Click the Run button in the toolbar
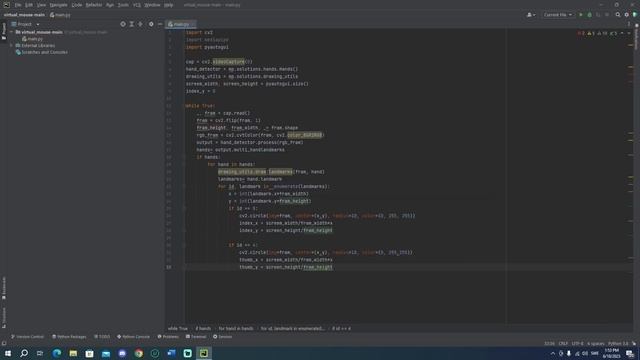Screen dimensions: 640x360 pyautogui.click(x=581, y=15)
